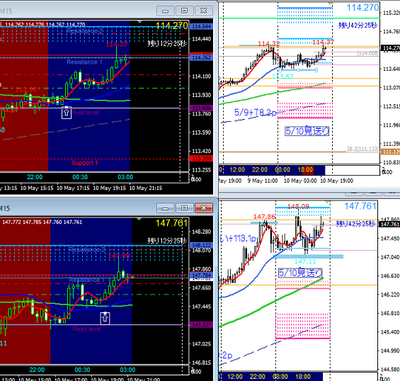Select the Resistance 2 label in top-left chart
This screenshot has width=400, height=381.
pos(85,31)
